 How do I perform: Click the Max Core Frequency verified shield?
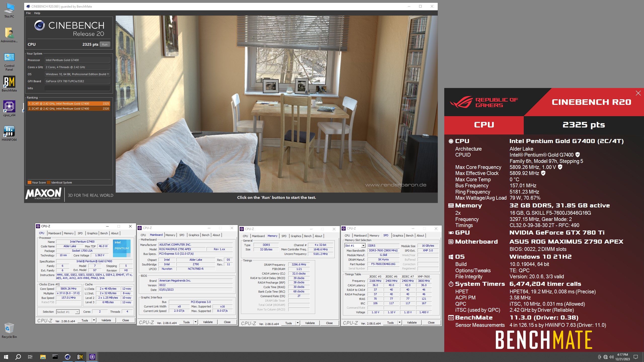(x=560, y=167)
